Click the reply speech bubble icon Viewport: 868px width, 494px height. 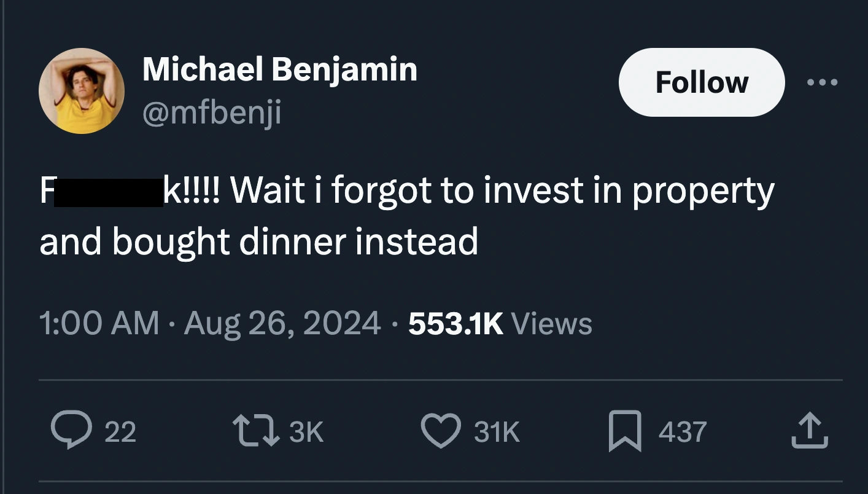tap(71, 431)
